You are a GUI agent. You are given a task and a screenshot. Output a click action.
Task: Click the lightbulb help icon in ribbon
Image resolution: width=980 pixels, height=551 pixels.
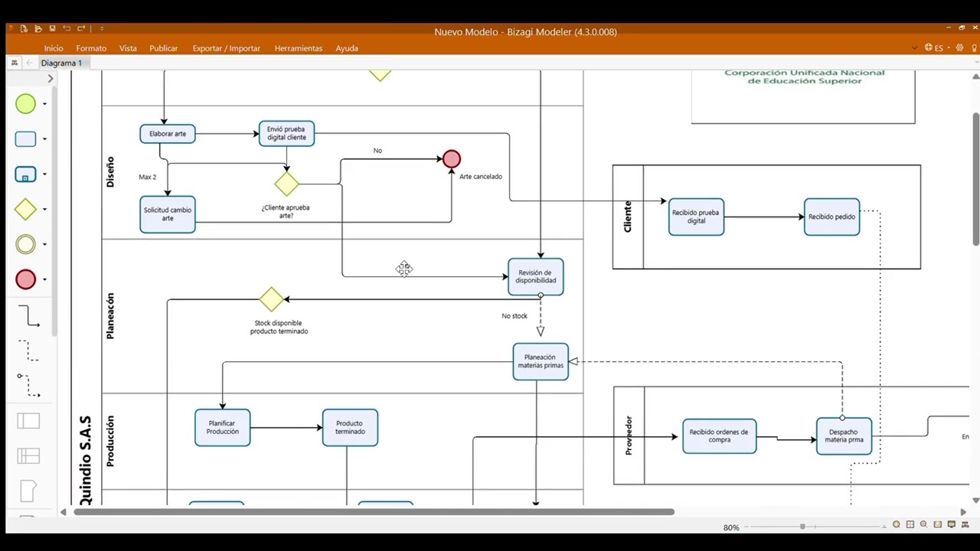(x=975, y=47)
